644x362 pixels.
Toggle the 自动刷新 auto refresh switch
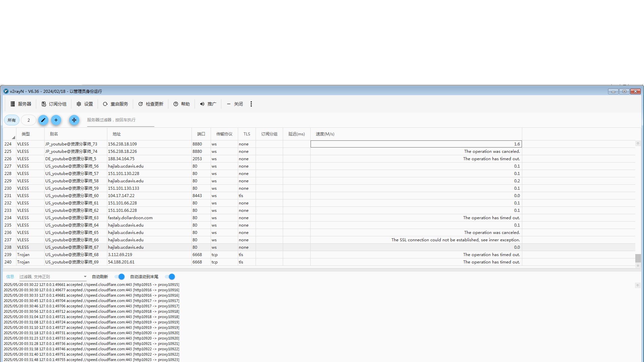pos(119,277)
